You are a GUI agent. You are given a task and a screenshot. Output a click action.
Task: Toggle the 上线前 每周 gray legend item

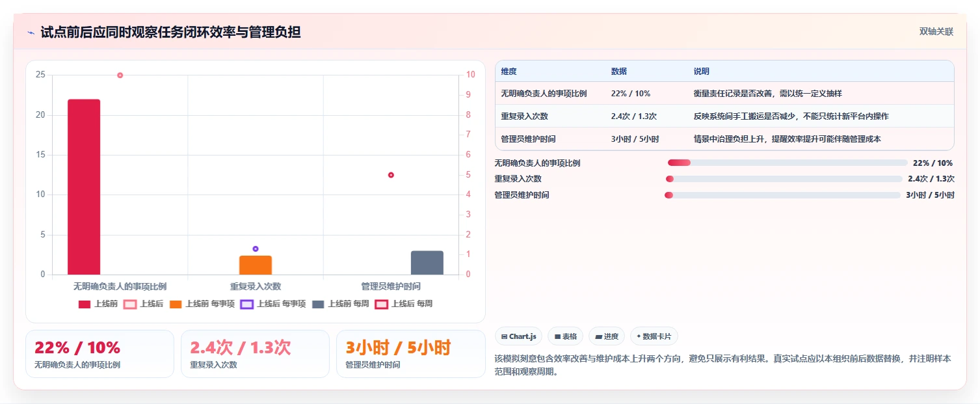point(341,304)
